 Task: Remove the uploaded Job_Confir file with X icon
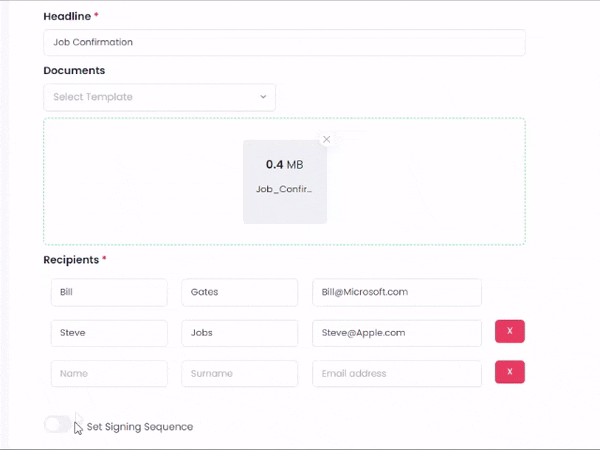(326, 139)
